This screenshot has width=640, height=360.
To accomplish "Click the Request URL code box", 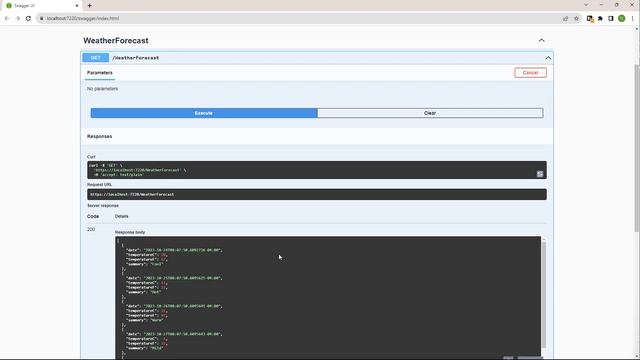I will 317,194.
